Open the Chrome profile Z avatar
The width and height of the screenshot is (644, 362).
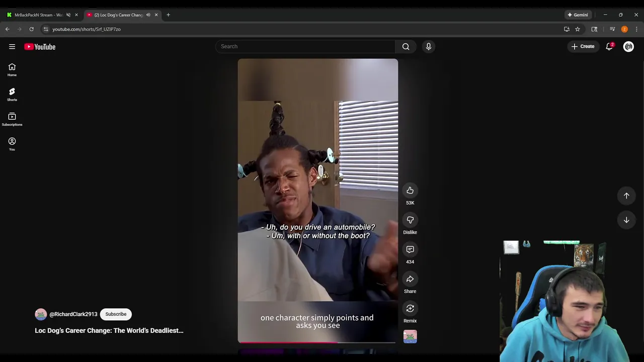tap(624, 29)
